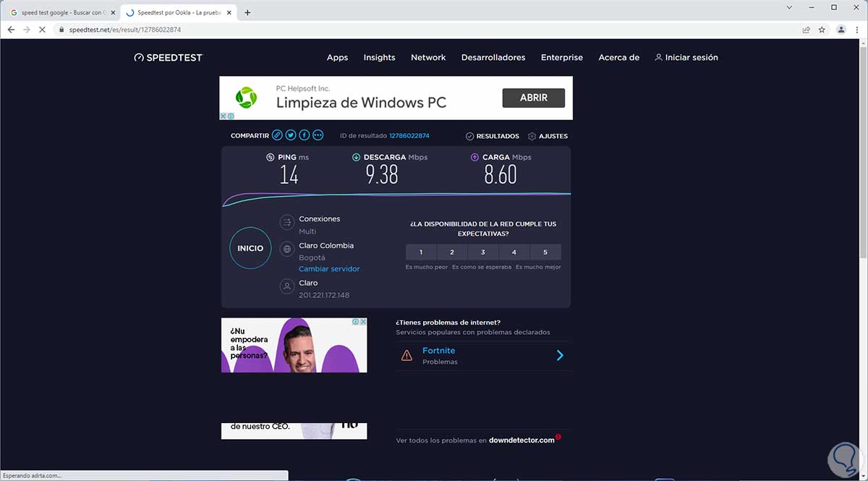Close the speed test google tab

(x=112, y=12)
